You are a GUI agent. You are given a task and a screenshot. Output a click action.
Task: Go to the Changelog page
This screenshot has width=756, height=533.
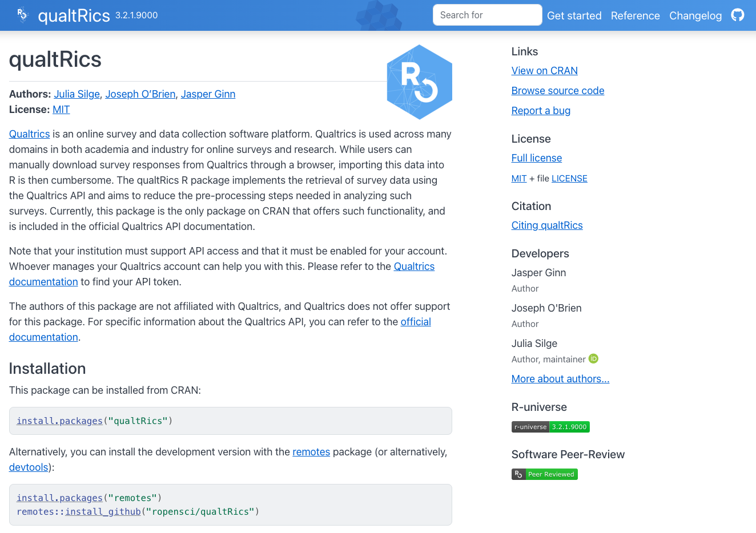coord(695,15)
